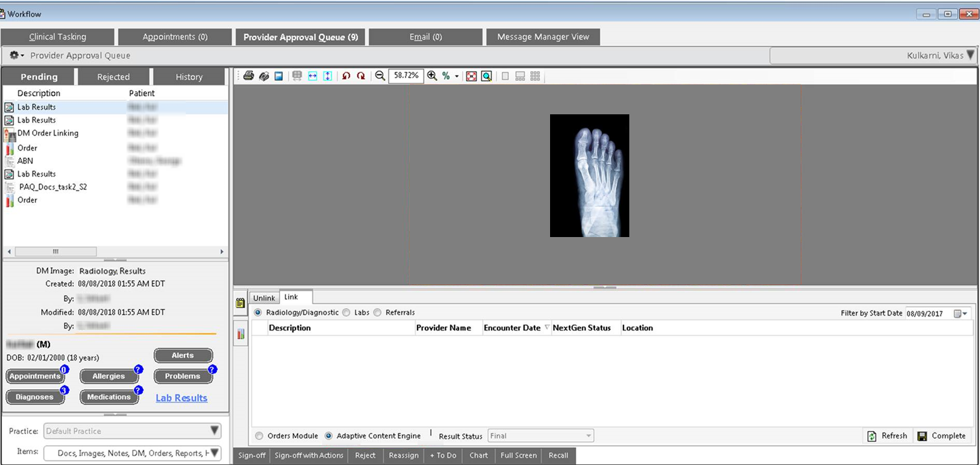
Task: Click the foot X-ray image
Action: [x=589, y=175]
